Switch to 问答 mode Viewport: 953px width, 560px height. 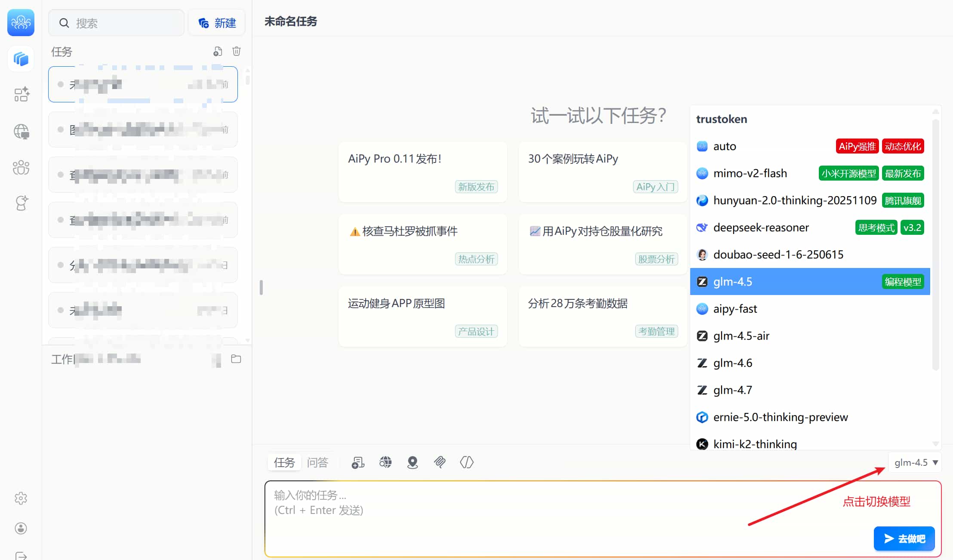pos(317,462)
